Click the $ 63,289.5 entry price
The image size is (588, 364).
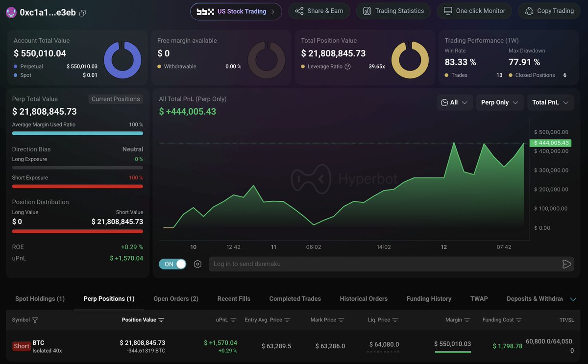point(276,346)
